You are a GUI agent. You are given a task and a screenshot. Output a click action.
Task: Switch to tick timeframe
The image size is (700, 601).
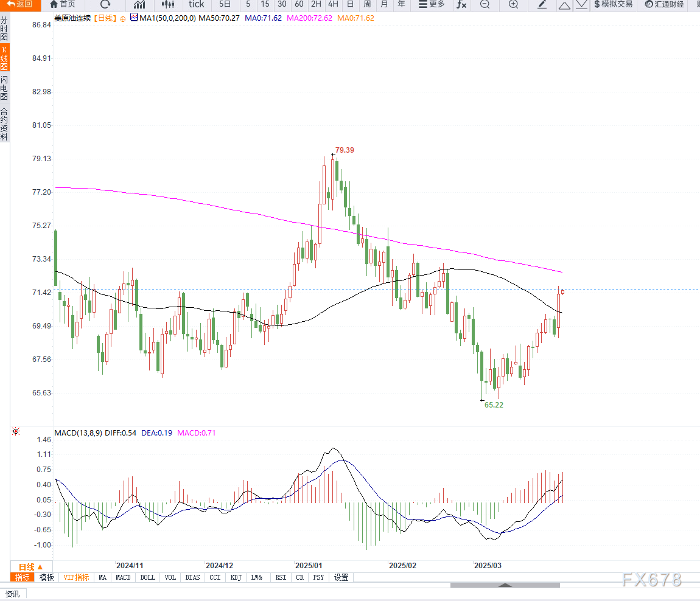click(197, 4)
